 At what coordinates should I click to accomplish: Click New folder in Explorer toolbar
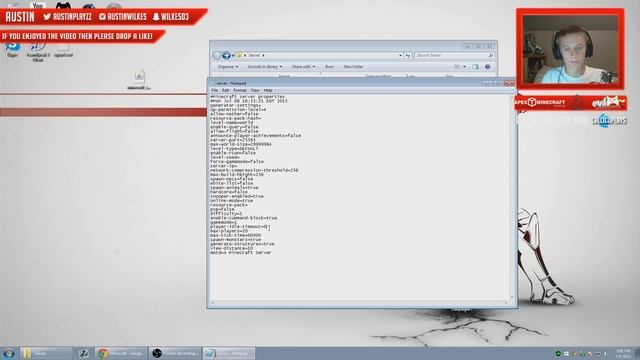[353, 67]
